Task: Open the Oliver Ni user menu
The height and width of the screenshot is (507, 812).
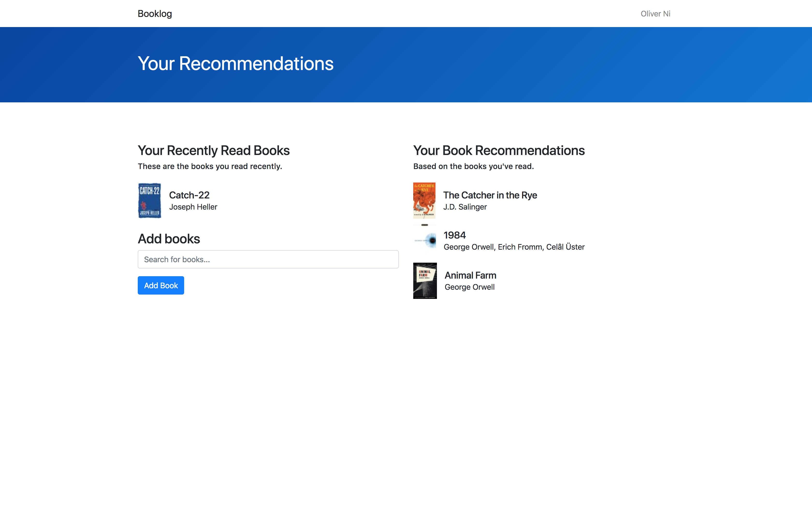Action: 655,14
